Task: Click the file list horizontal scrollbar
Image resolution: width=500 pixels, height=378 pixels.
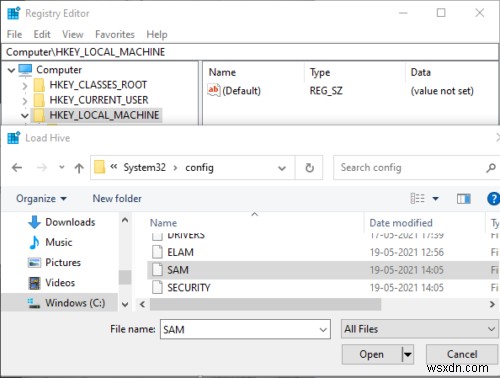Action: [265, 304]
